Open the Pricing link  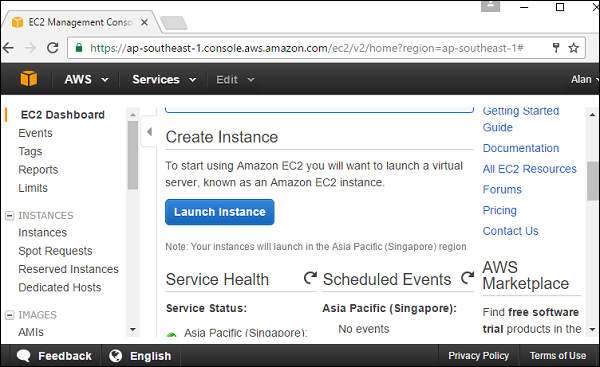pyautogui.click(x=500, y=210)
